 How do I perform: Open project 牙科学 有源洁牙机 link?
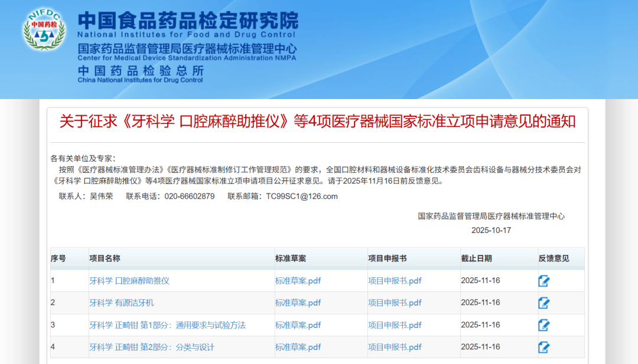tap(121, 303)
